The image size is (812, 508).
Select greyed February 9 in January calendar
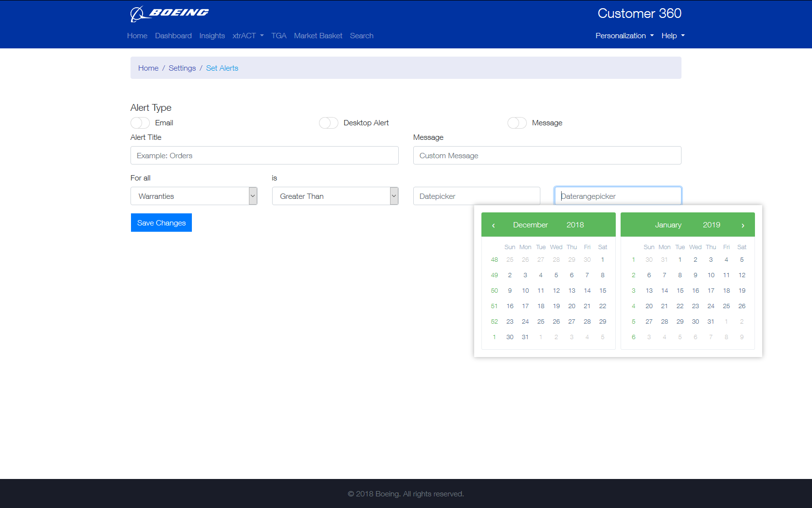click(742, 337)
